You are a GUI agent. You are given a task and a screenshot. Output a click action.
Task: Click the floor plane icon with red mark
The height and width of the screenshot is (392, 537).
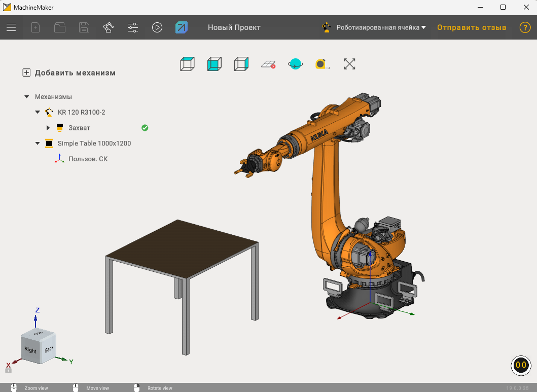(268, 64)
